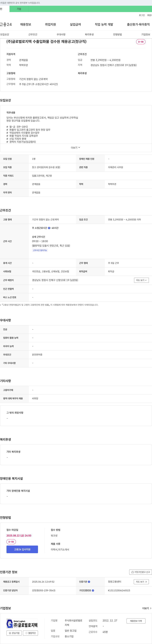Click 자재관리 사무원 related job value

[x=115, y=167]
